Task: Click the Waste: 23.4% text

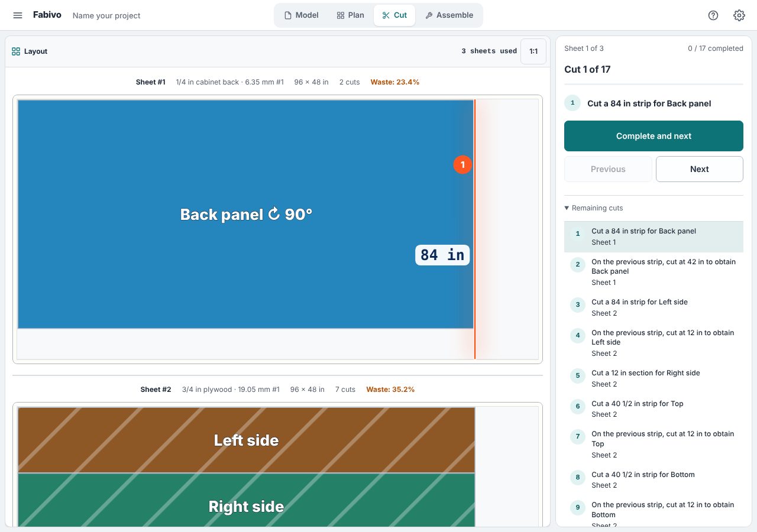Action: point(395,82)
